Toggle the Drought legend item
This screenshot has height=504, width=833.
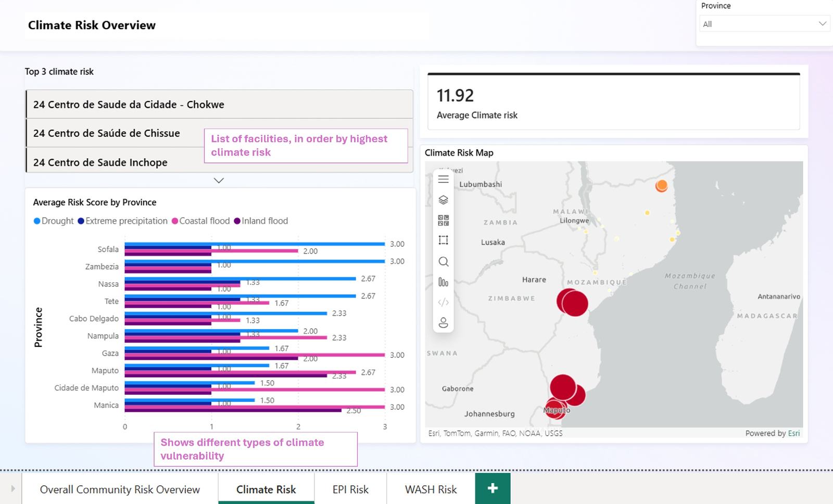pos(54,221)
